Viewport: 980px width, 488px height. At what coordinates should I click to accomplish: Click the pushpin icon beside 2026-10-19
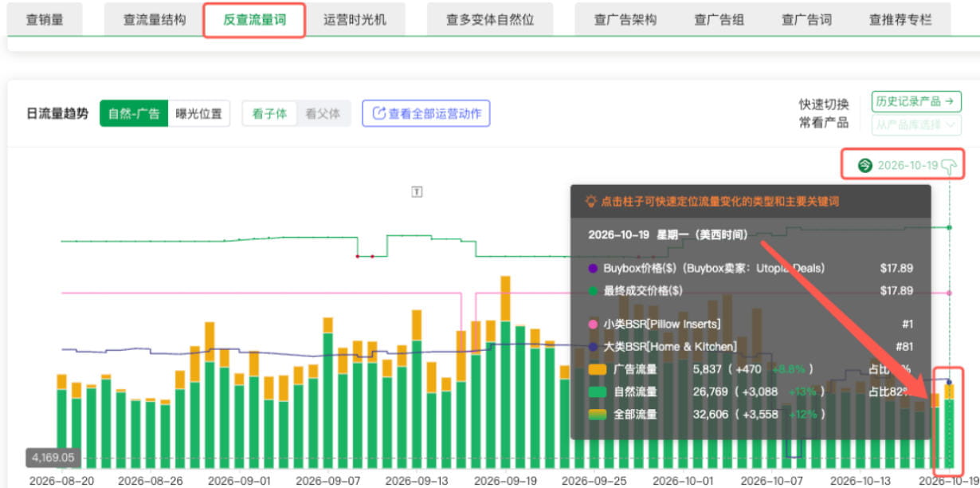[x=949, y=167]
